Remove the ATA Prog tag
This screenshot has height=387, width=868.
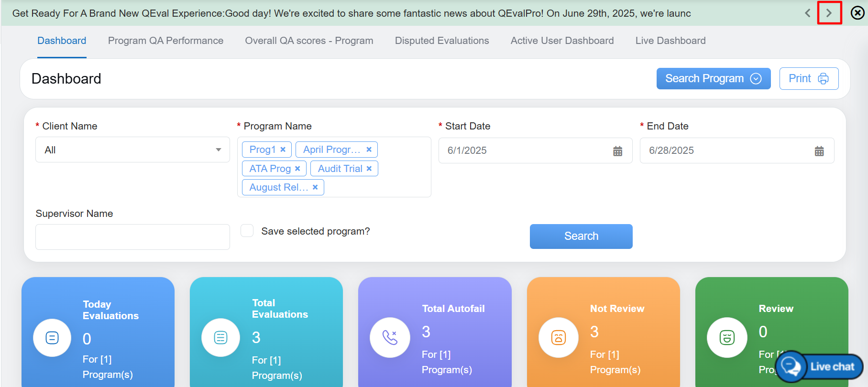297,169
